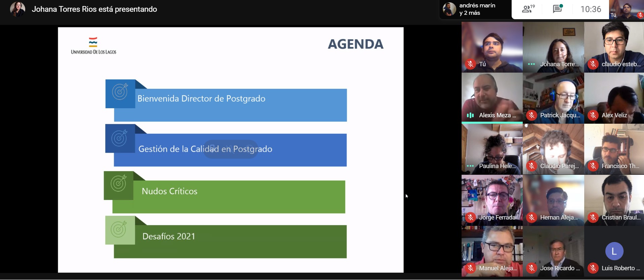Open your self-view thumbnail at top right

tap(626, 9)
